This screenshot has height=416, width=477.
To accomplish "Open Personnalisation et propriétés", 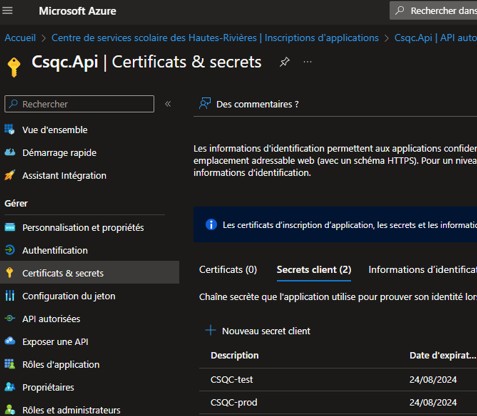I will [83, 228].
